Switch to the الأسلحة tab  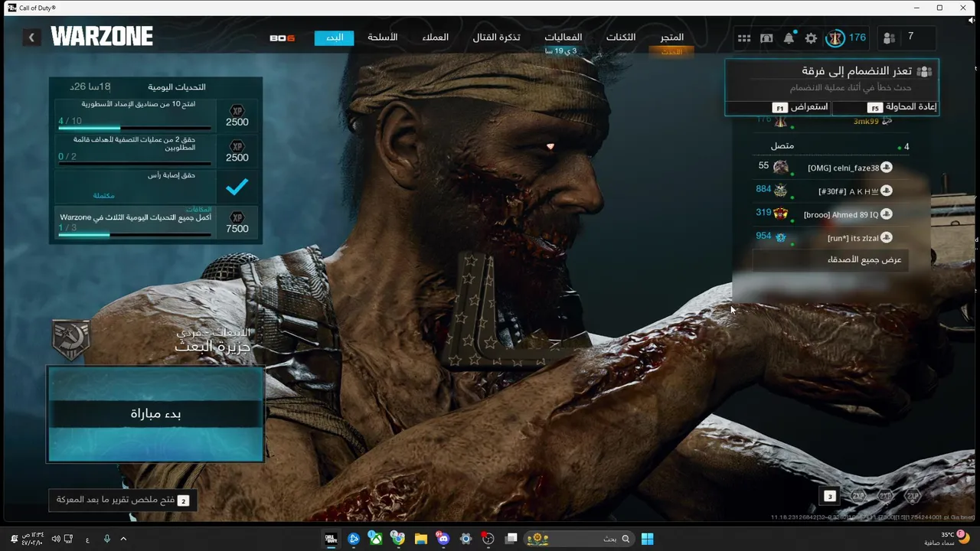point(383,37)
